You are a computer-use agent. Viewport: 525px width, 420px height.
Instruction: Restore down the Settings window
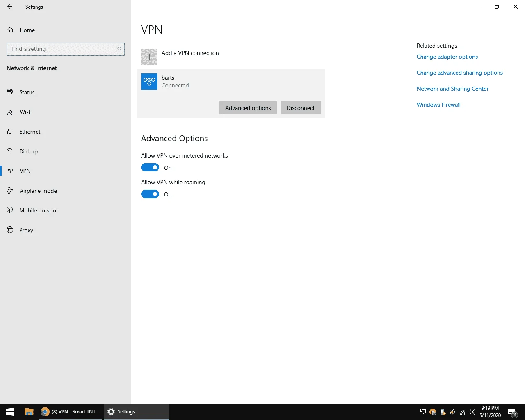click(497, 7)
